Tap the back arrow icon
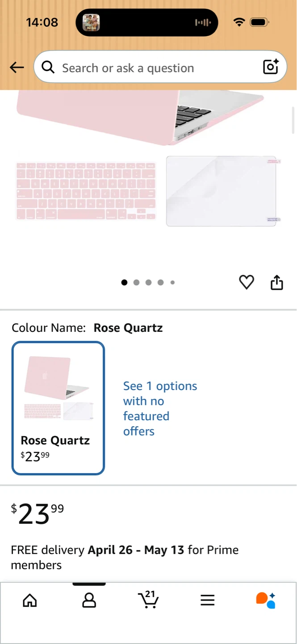Viewport: 297px width, 644px height. (17, 68)
